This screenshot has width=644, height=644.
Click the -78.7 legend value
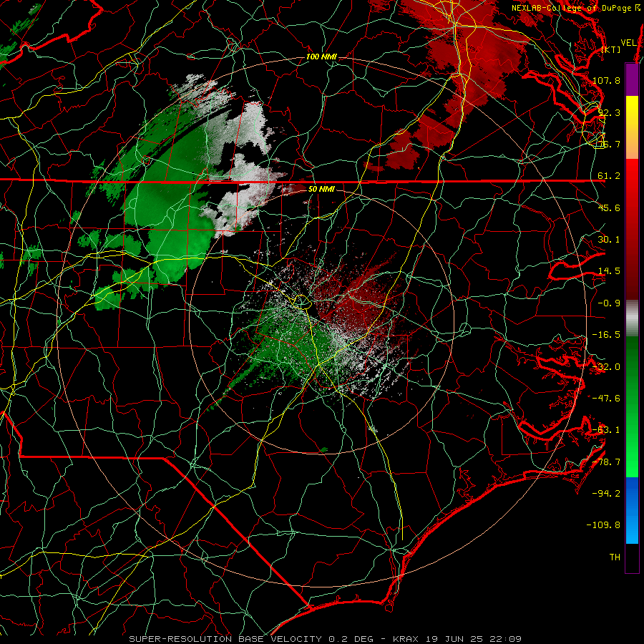[x=606, y=462]
